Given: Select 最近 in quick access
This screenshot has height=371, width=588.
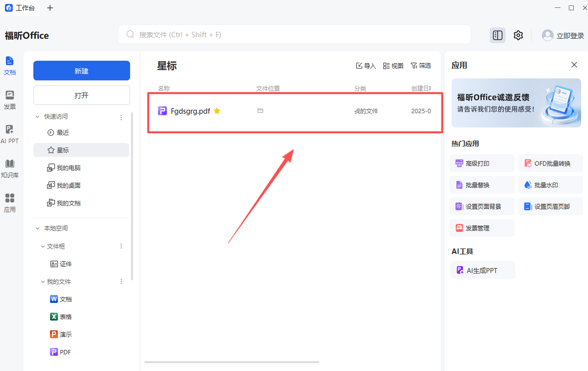Looking at the screenshot, I should click(x=81, y=133).
